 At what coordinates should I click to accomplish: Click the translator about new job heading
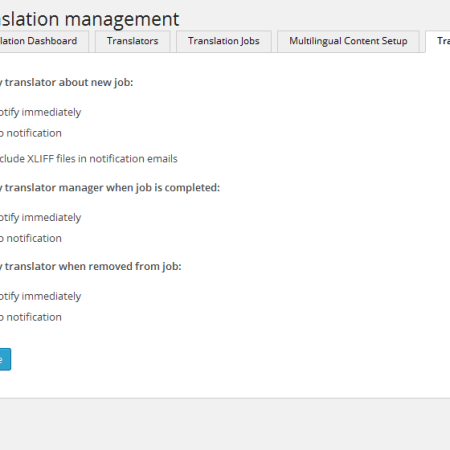pos(67,82)
